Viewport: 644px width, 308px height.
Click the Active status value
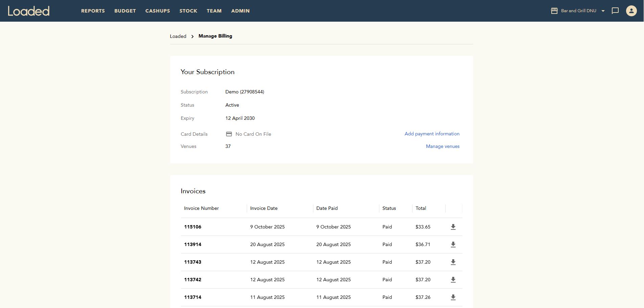[232, 105]
